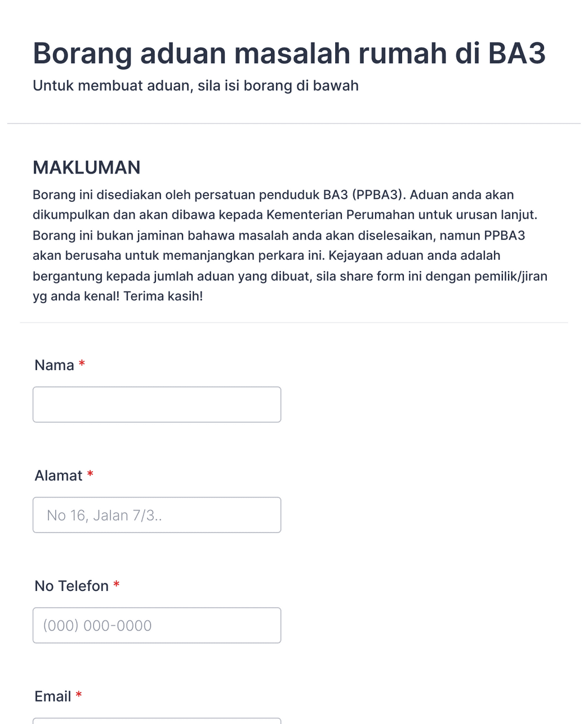Click the 'No Telefon' field label
588x724 pixels.
(70, 585)
